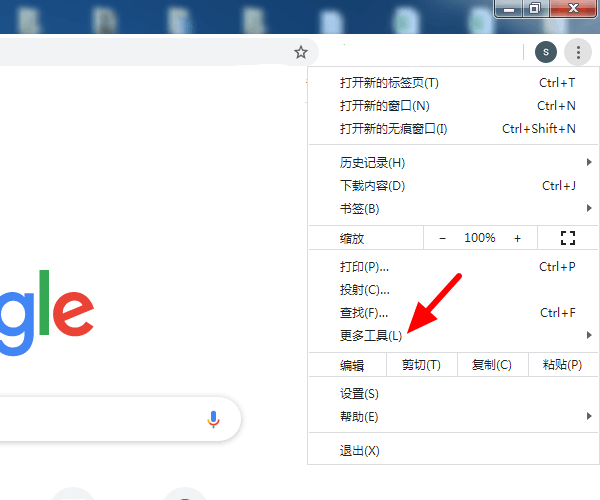600x500 pixels.
Task: Minimize the Chrome window
Action: 509,9
